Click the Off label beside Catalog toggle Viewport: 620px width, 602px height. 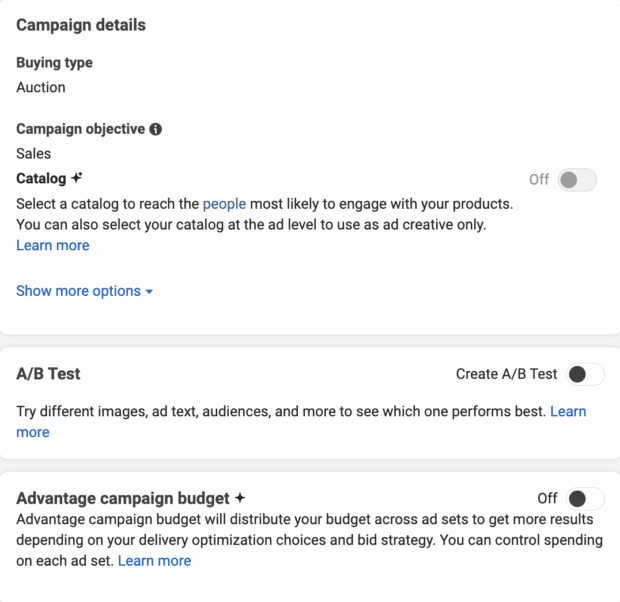click(x=539, y=180)
